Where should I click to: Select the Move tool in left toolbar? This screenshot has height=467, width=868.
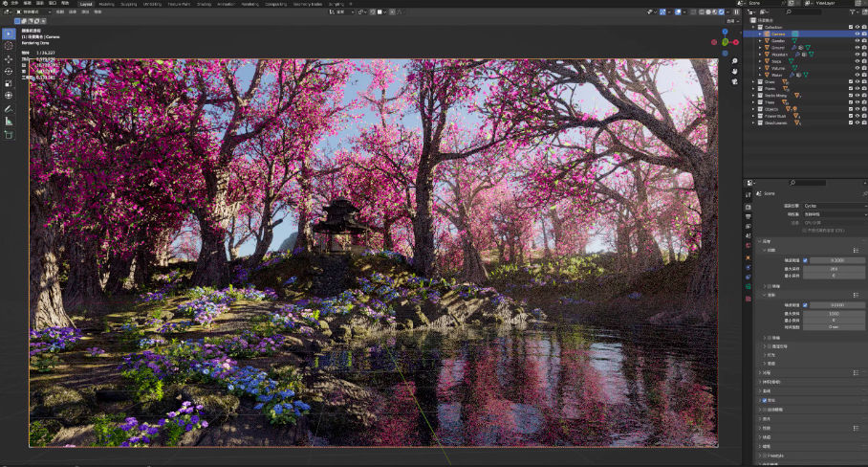tap(9, 58)
